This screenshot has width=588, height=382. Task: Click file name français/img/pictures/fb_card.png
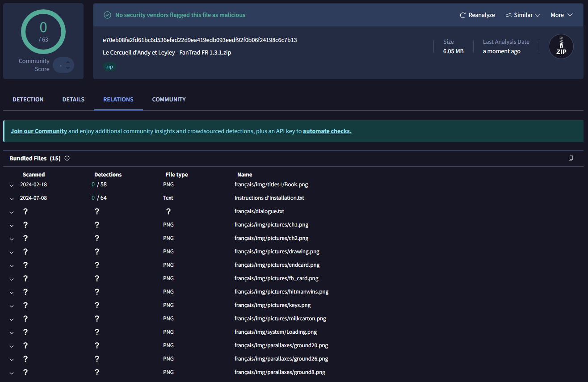[277, 278]
